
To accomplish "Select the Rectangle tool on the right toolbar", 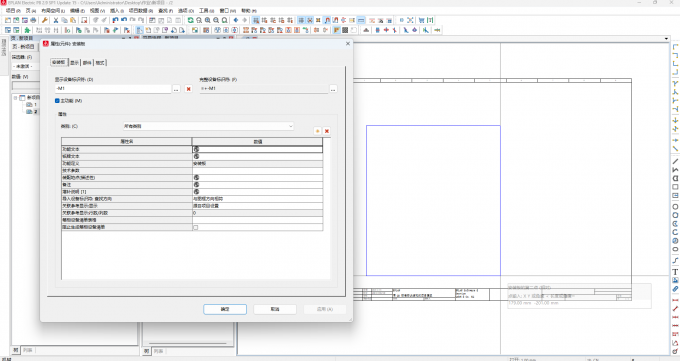I will point(675,187).
